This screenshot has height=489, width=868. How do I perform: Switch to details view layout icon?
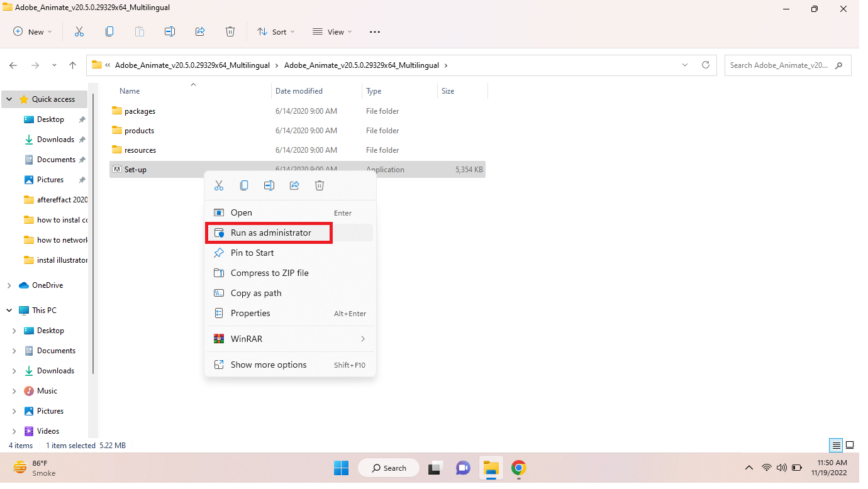tap(836, 446)
